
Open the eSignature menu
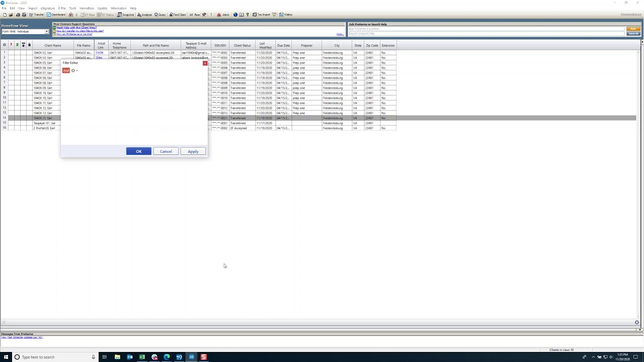pyautogui.click(x=48, y=9)
